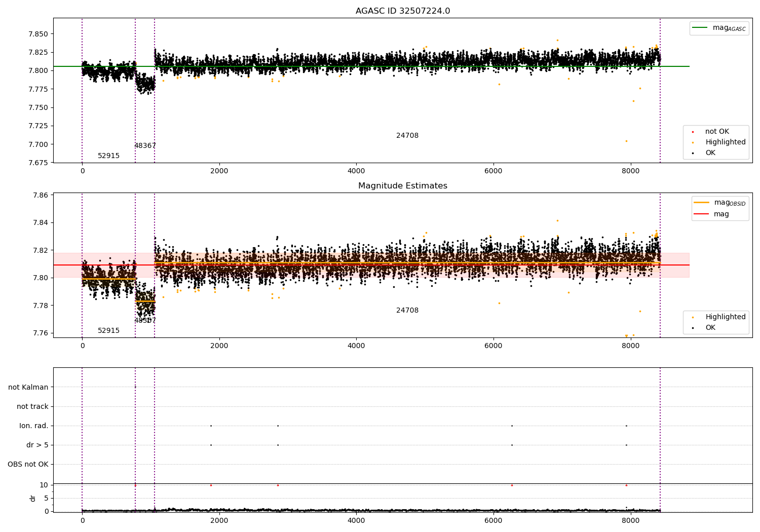The height and width of the screenshot is (532, 760).
Task: Click the "7.725" y-axis tick in top plot
Action: 39,126
